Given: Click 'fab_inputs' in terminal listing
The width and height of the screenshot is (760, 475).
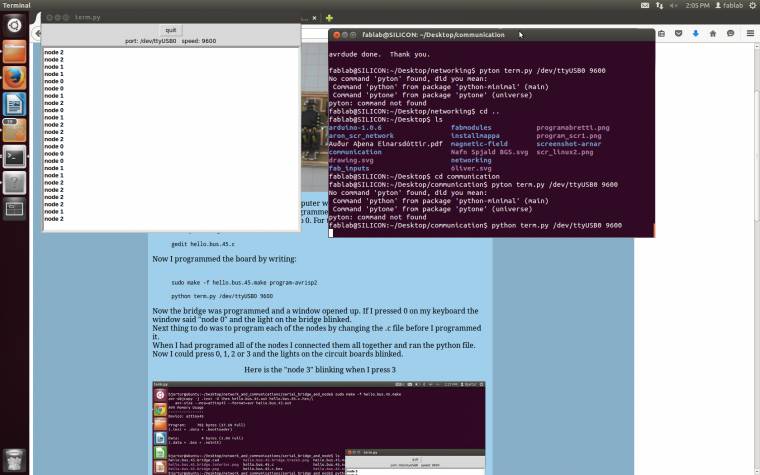Looking at the screenshot, I should click(x=349, y=168).
